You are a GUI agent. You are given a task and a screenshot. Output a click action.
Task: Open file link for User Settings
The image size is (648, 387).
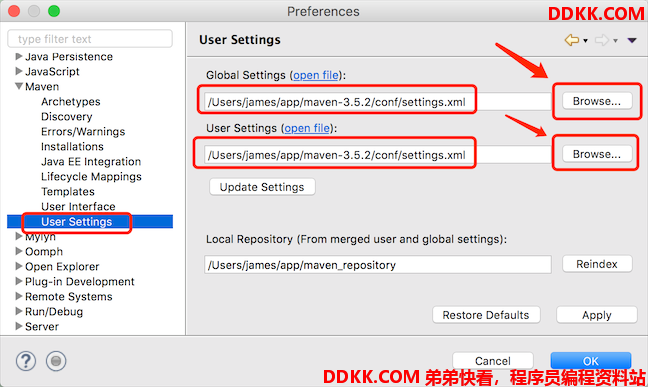point(307,128)
